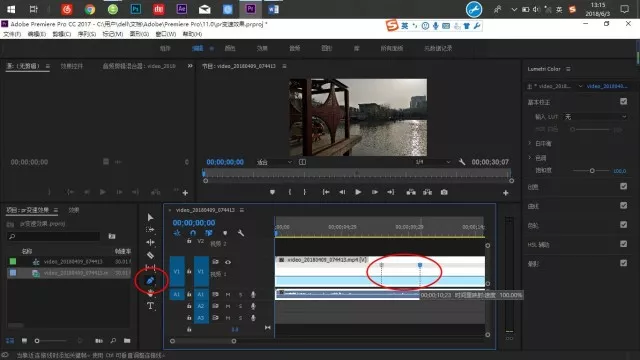Screen dimensions: 640x360
Task: Select the Hand tool
Action: click(x=150, y=293)
